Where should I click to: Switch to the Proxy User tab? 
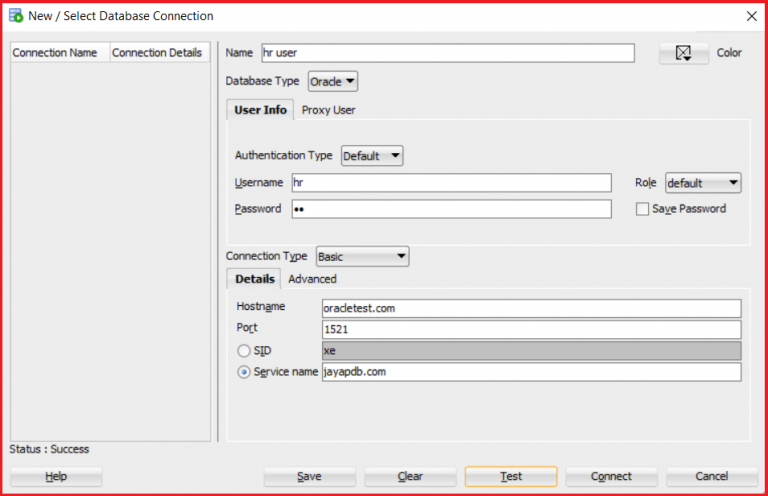tap(328, 110)
